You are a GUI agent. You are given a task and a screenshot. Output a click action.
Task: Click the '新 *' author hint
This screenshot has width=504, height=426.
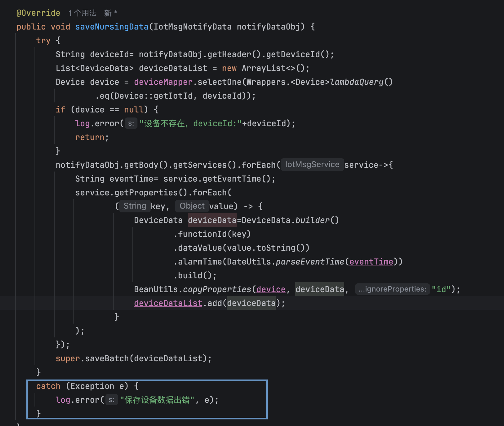click(x=110, y=13)
